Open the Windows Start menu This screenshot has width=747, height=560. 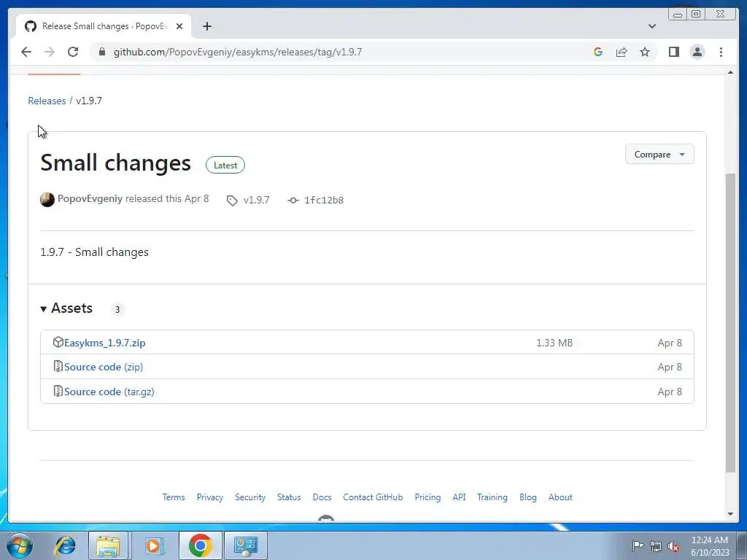pos(20,545)
